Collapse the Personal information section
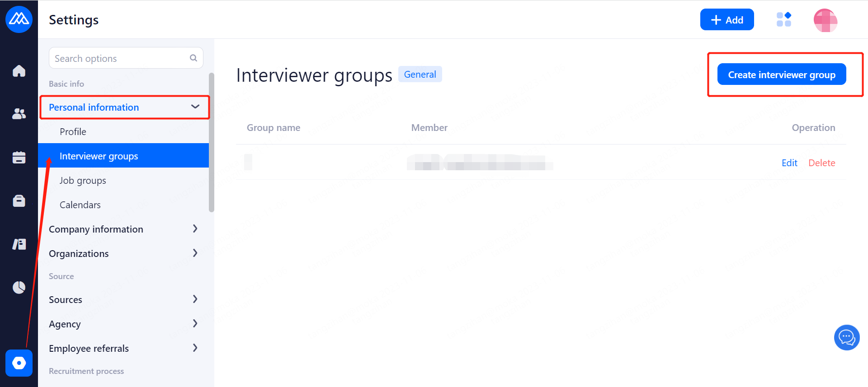868x387 pixels. pyautogui.click(x=195, y=107)
